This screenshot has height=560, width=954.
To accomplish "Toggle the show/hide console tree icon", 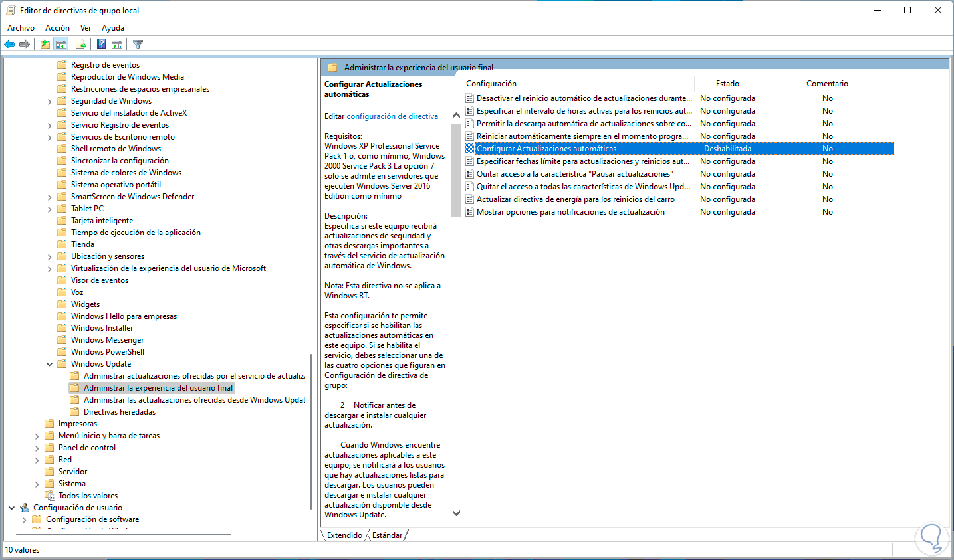I will click(60, 45).
